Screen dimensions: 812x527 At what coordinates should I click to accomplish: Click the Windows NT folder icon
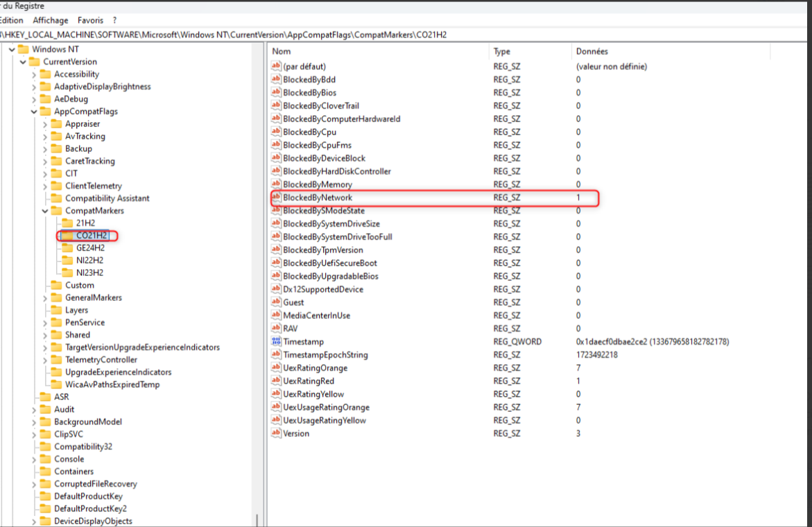click(24, 49)
